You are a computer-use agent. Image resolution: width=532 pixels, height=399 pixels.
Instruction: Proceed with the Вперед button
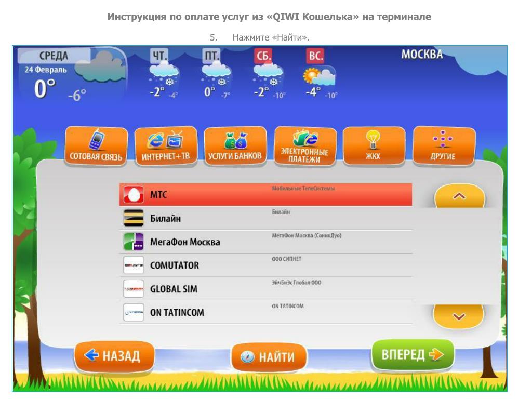click(x=413, y=354)
